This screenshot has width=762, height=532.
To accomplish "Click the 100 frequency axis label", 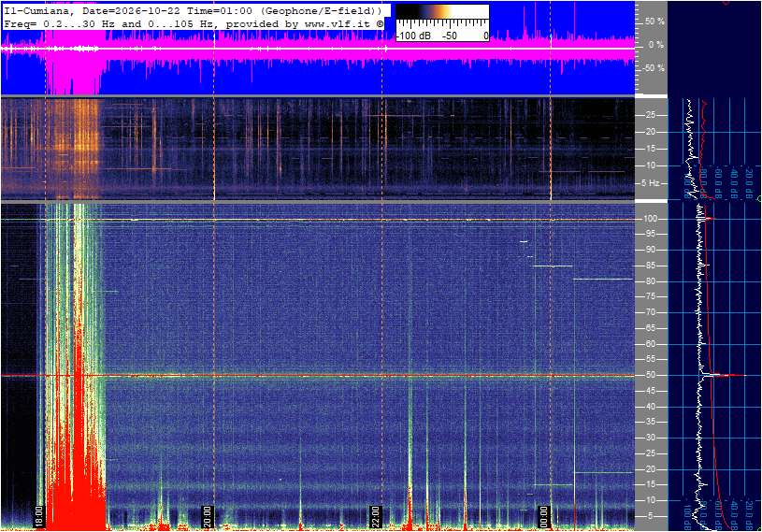I will (x=651, y=219).
